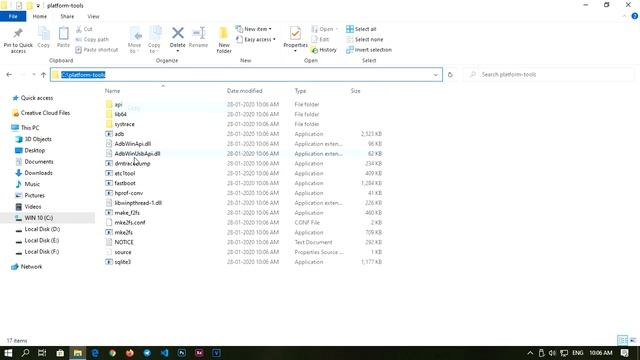This screenshot has width=640, height=360.
Task: Select the sqlite3 application file
Action: 122,262
